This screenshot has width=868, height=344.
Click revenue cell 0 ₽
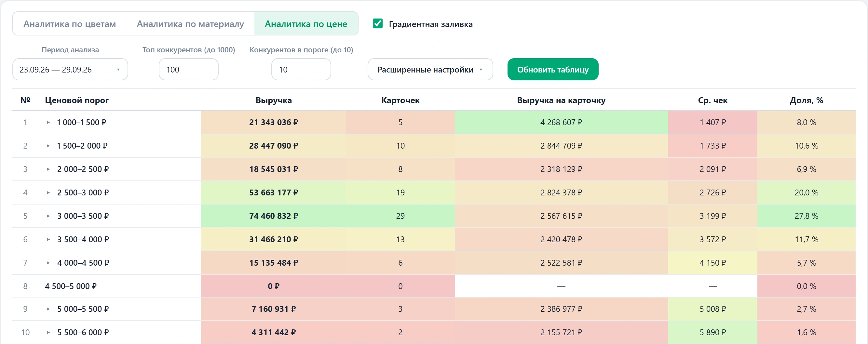tap(274, 286)
